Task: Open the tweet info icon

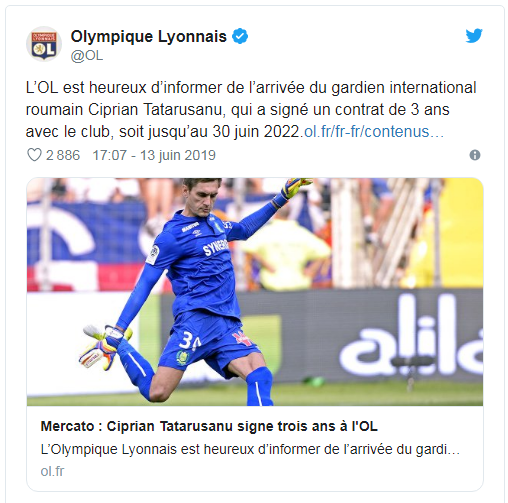Action: 475,155
